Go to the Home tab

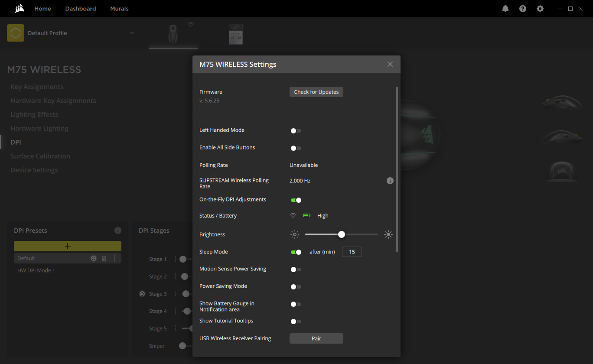(42, 9)
